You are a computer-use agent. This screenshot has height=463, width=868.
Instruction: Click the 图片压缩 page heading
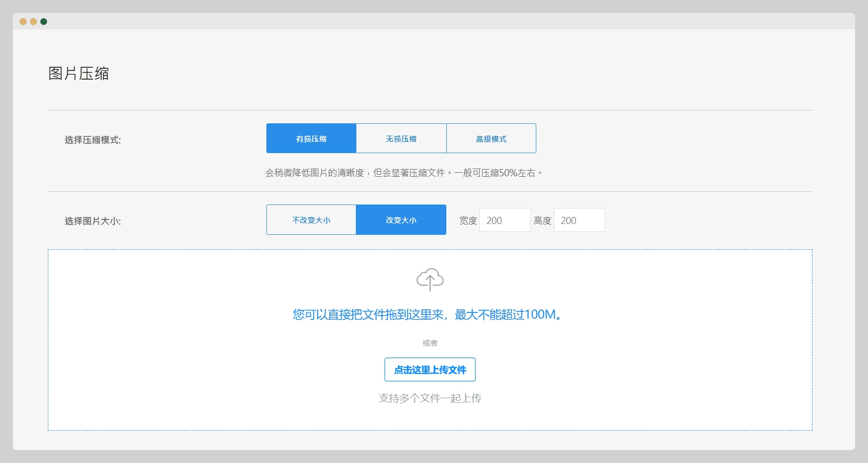[x=79, y=73]
